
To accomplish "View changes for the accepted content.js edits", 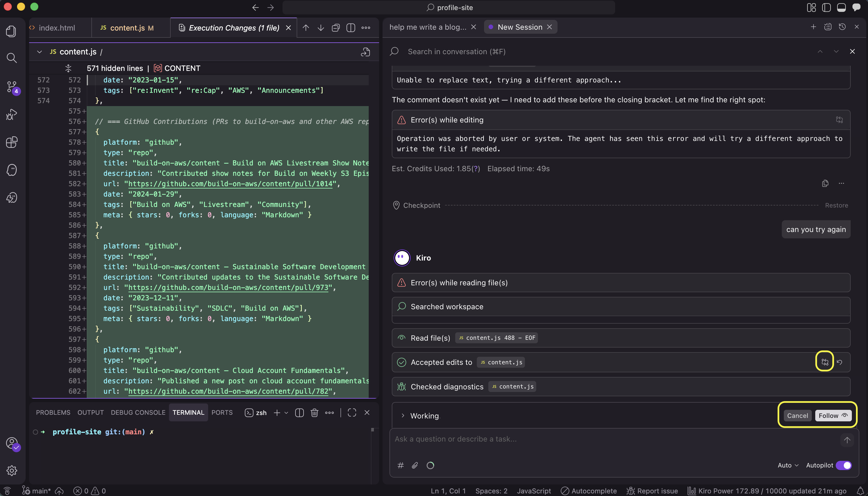I will pyautogui.click(x=825, y=362).
